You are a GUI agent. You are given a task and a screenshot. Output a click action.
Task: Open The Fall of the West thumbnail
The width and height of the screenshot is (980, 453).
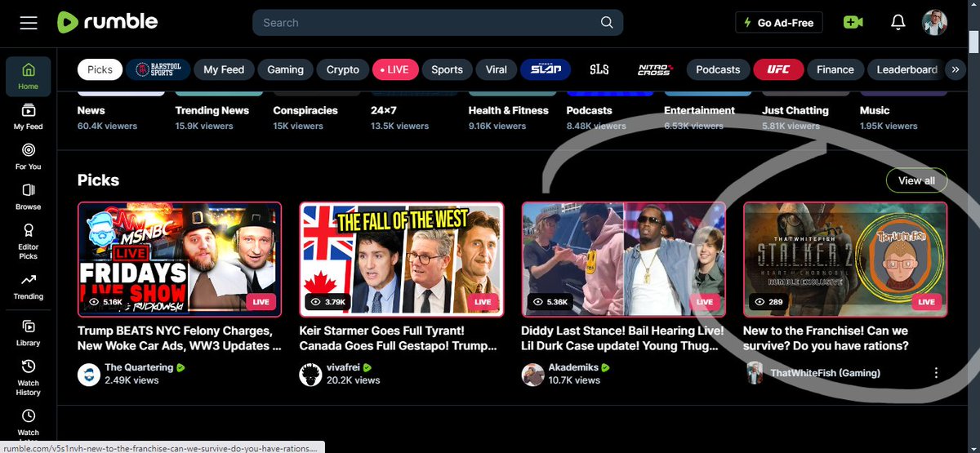click(x=402, y=260)
